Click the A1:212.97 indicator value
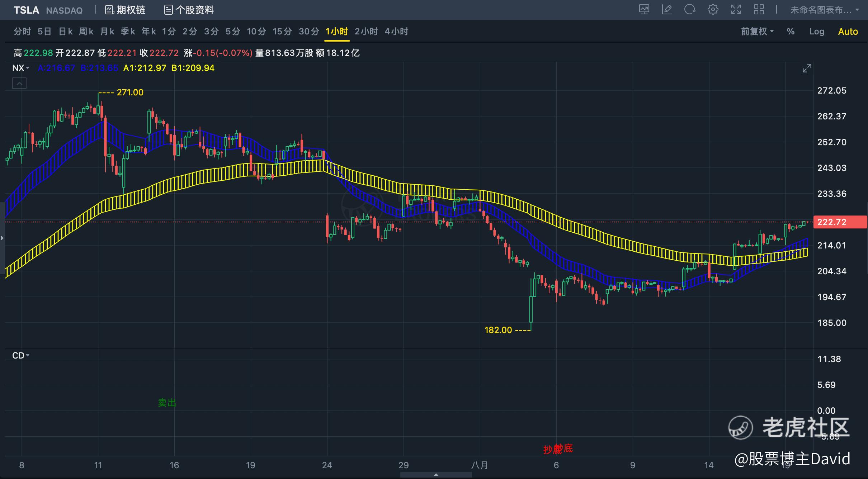Viewport: 868px width, 479px height. [145, 68]
